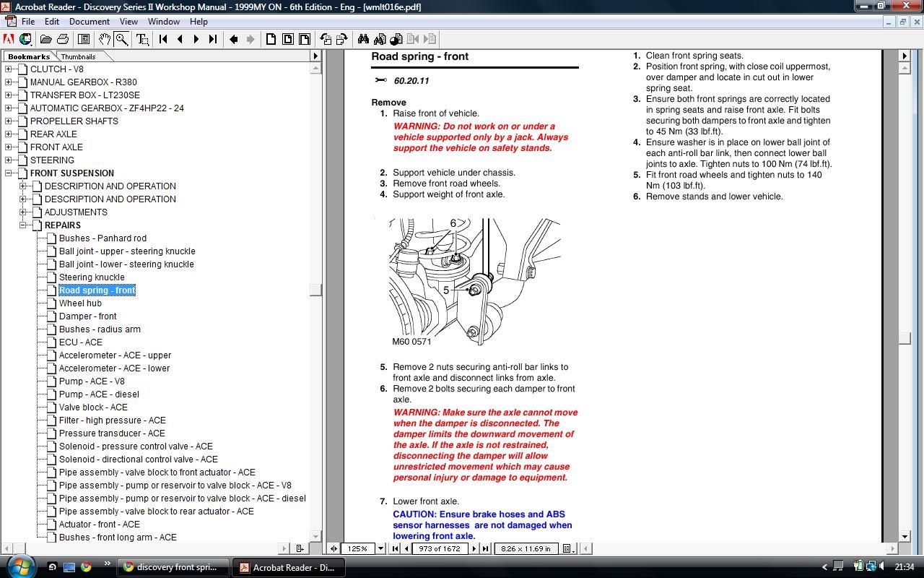Click the navigation pane splitter toggle in status bar

[x=334, y=548]
